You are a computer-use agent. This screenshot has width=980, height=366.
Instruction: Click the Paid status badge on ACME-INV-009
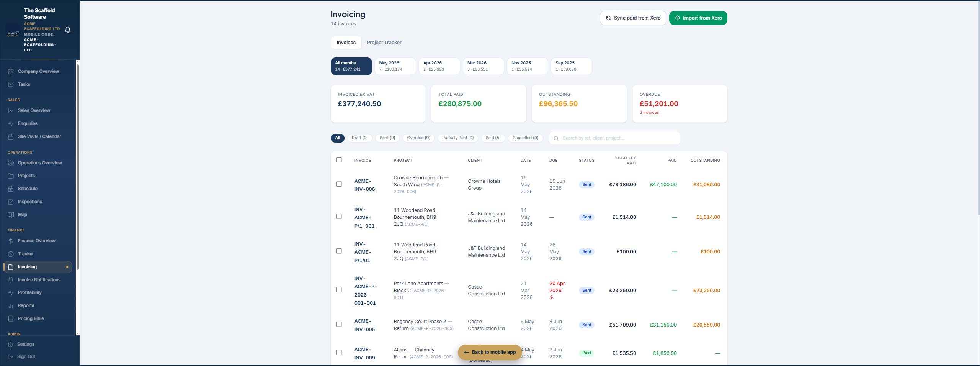(586, 353)
